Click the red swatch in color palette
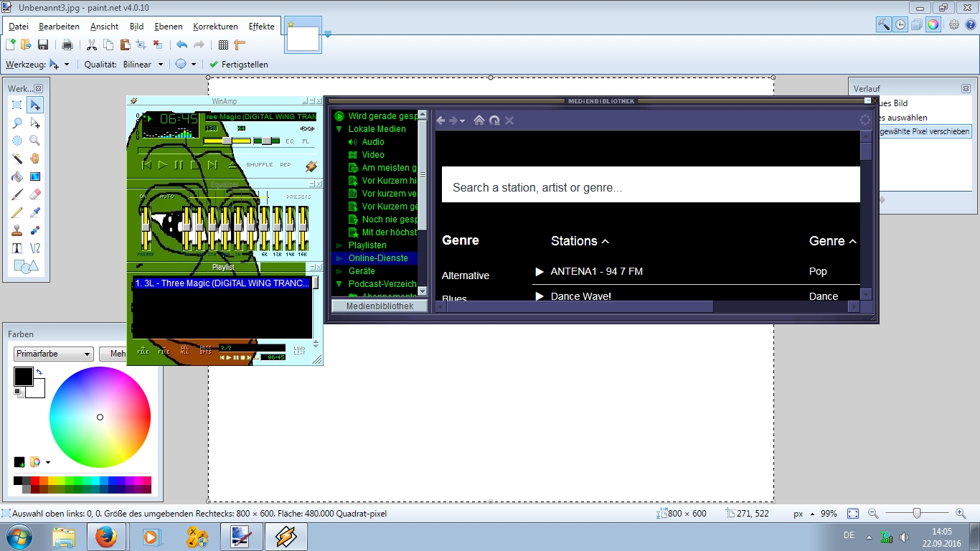This screenshot has width=980, height=551. click(x=35, y=481)
